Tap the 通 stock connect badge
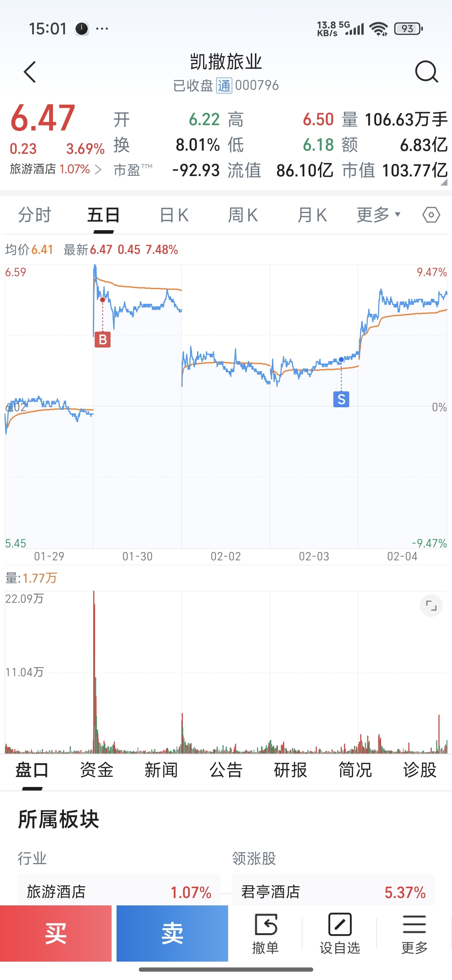Image resolution: width=452 pixels, height=980 pixels. click(x=224, y=86)
